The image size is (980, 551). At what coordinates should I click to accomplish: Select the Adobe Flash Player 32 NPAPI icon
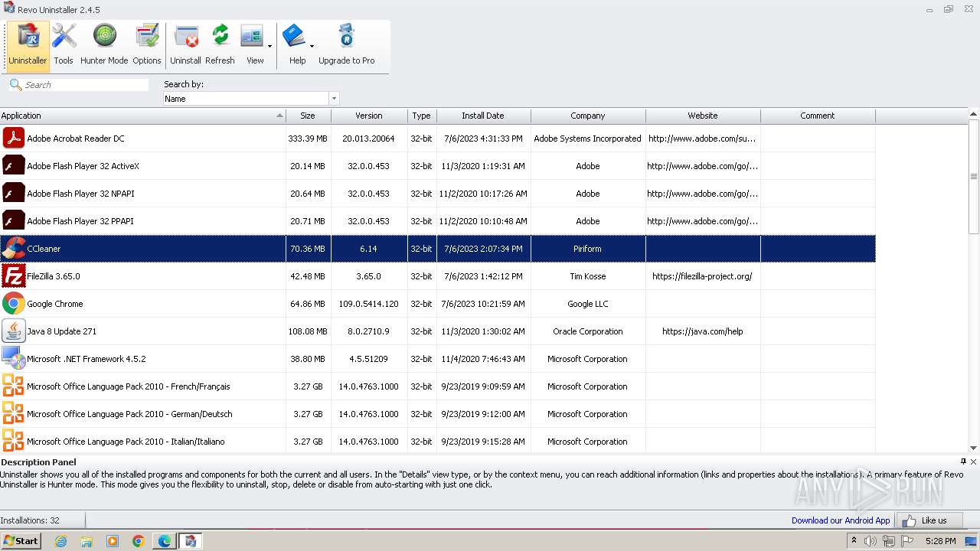tap(14, 194)
